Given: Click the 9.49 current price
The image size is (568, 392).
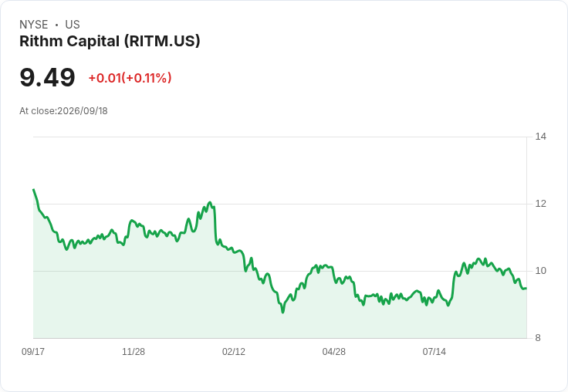Looking at the screenshot, I should (x=47, y=77).
